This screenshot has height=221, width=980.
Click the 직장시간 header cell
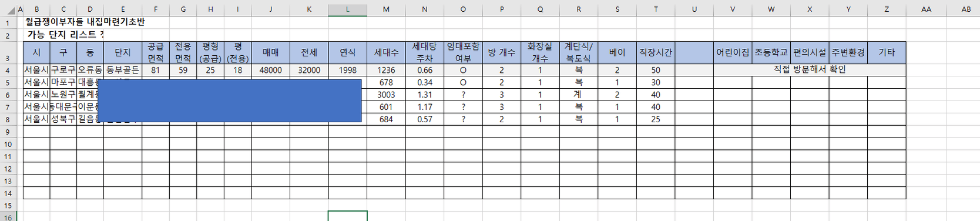click(x=656, y=52)
